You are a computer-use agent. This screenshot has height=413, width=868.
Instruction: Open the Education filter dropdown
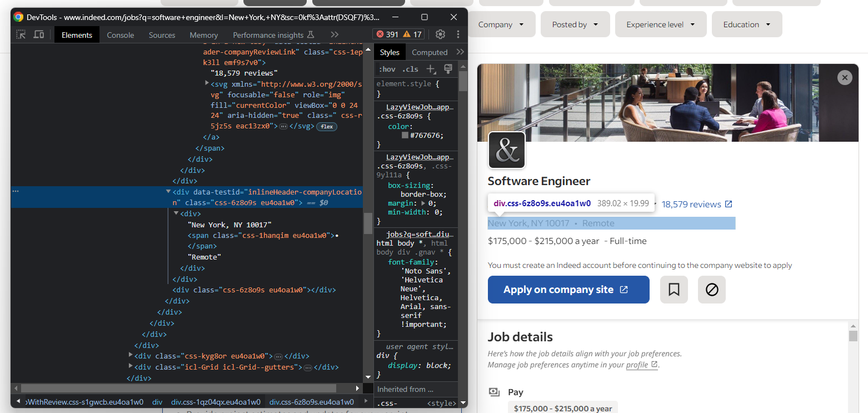tap(746, 24)
